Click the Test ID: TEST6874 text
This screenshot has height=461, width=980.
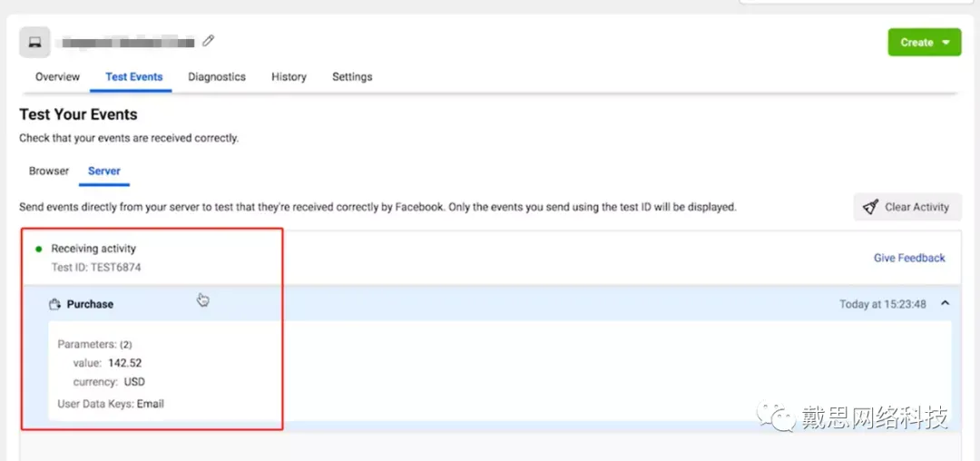95,267
